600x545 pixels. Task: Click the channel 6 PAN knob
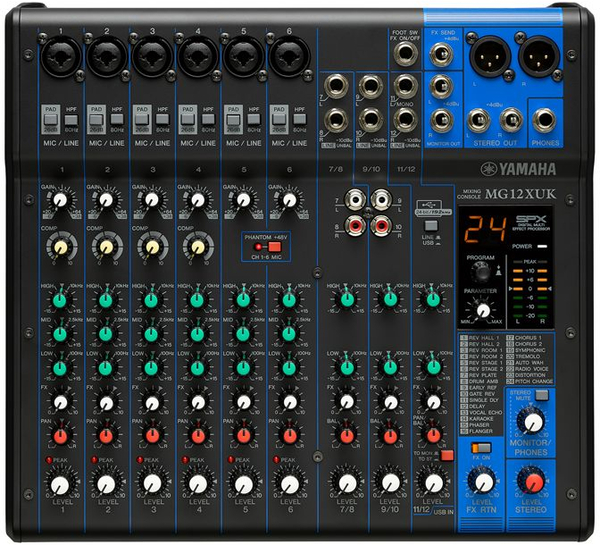289,436
